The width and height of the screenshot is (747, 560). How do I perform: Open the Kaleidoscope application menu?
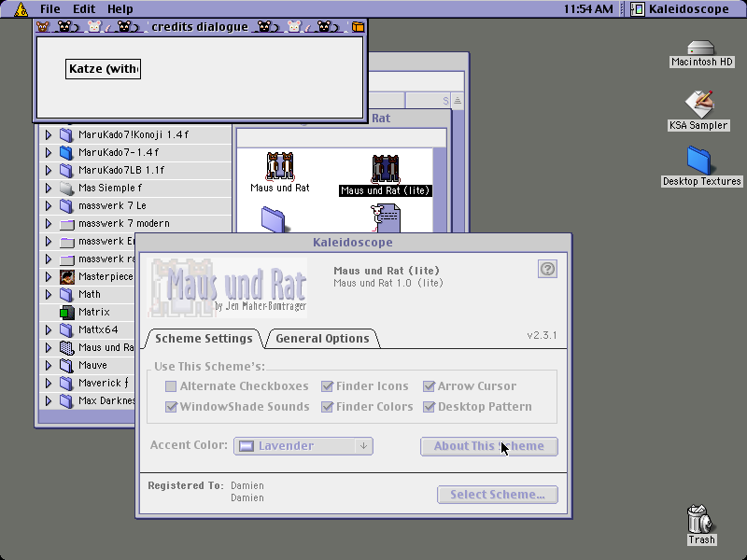[x=681, y=9]
